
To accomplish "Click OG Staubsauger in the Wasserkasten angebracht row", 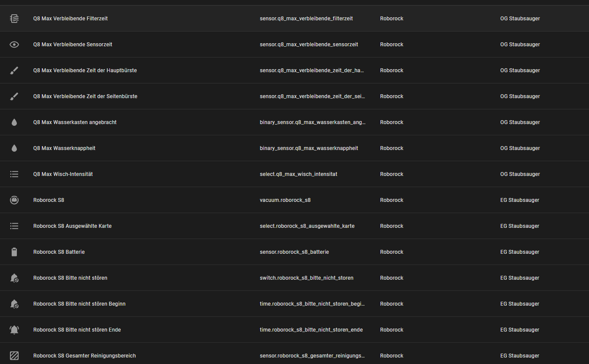I will pyautogui.click(x=520, y=122).
